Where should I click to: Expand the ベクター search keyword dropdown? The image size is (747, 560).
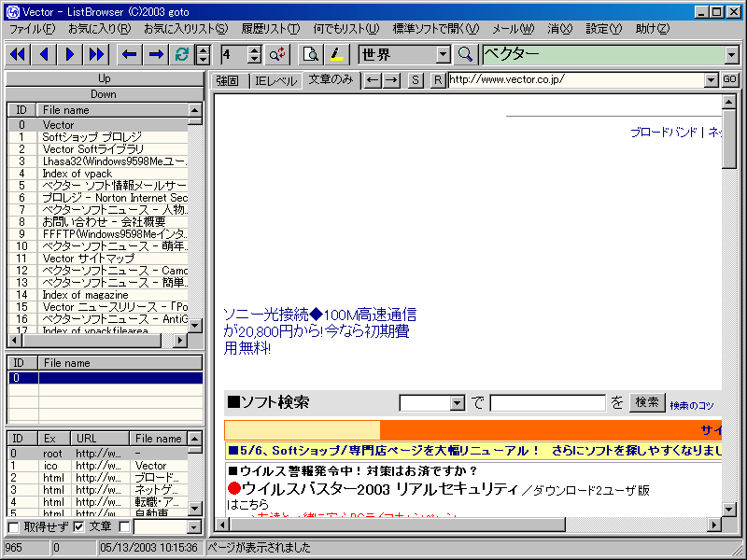(732, 55)
